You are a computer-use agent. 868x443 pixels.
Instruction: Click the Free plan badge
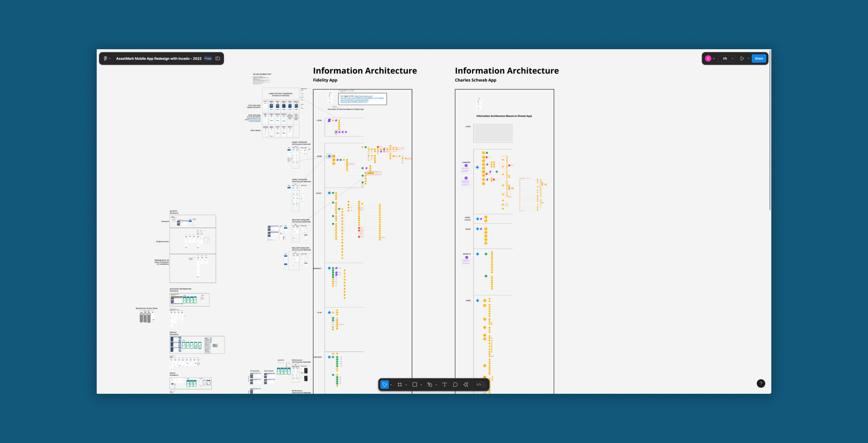(x=208, y=58)
